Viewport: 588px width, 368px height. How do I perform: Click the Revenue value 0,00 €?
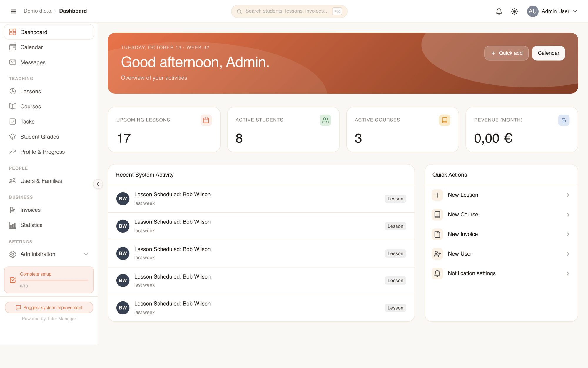tap(493, 138)
